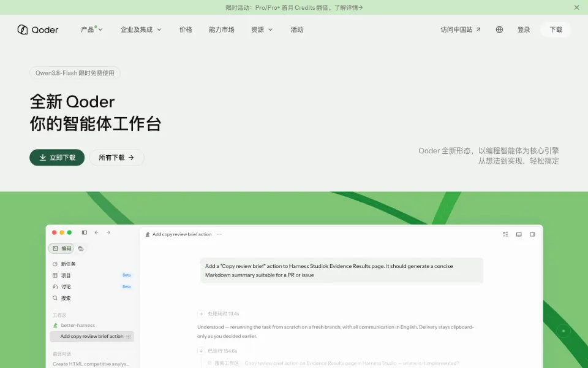Expand the 资源 dropdown
This screenshot has width=588, height=368.
[x=262, y=29]
